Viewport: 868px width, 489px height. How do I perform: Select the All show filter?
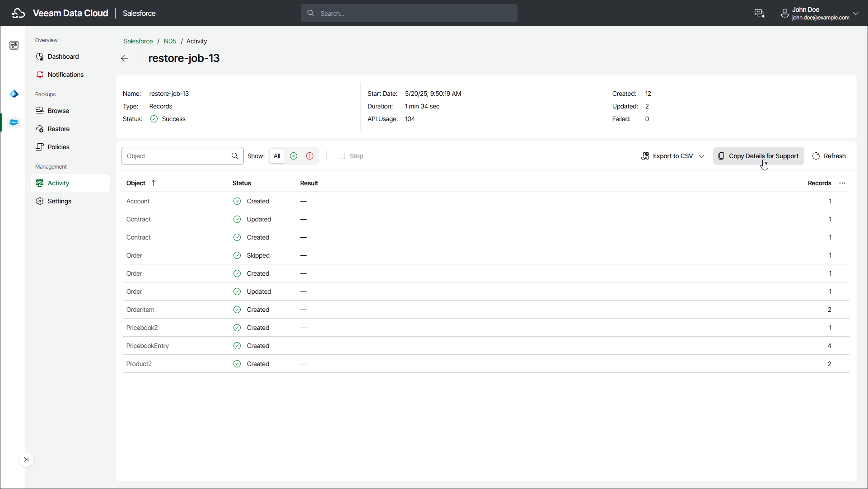coord(277,156)
